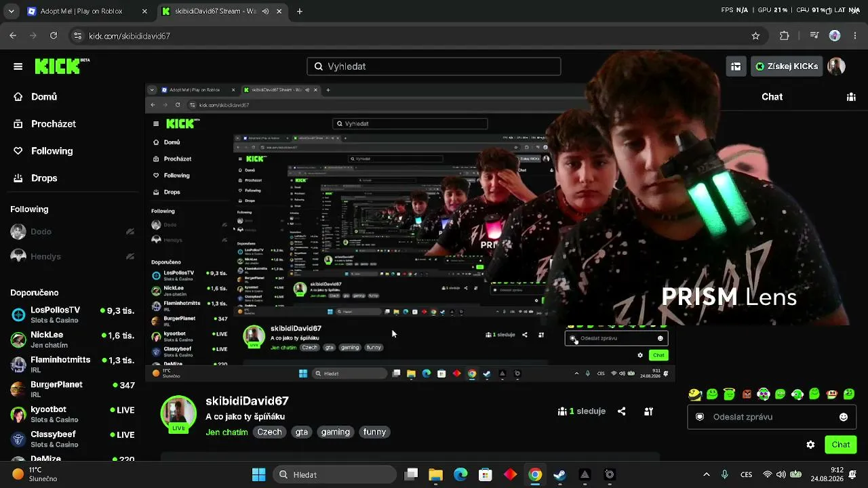Open File Explorer from the taskbar
Screen dimensions: 868x488
point(435,474)
